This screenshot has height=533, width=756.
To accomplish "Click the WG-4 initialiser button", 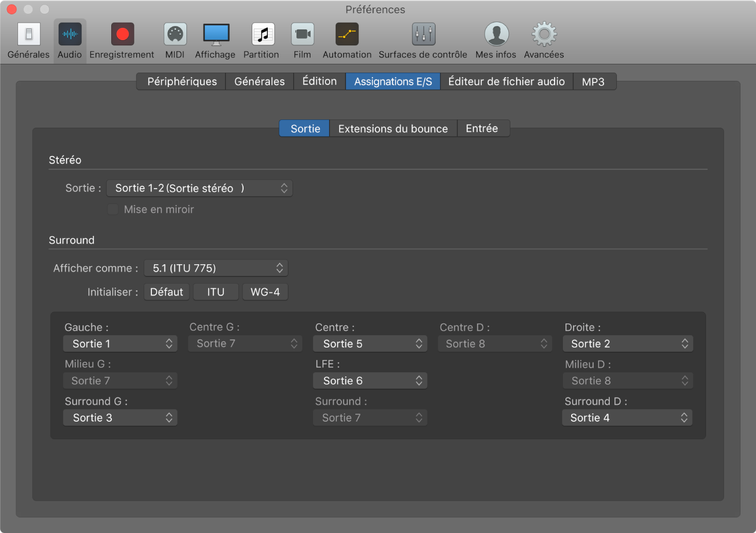I will [265, 292].
